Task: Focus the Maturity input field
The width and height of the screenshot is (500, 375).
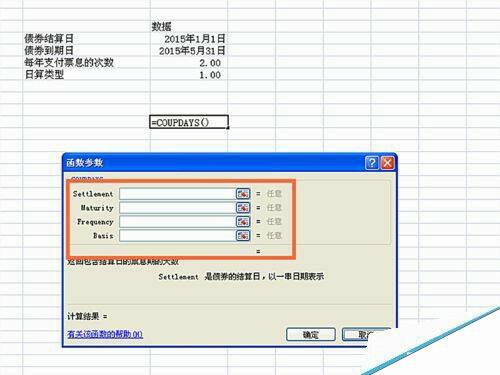Action: point(177,208)
